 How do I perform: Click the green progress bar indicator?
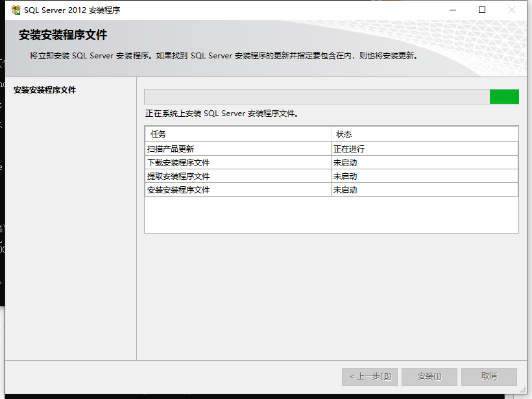[x=504, y=97]
